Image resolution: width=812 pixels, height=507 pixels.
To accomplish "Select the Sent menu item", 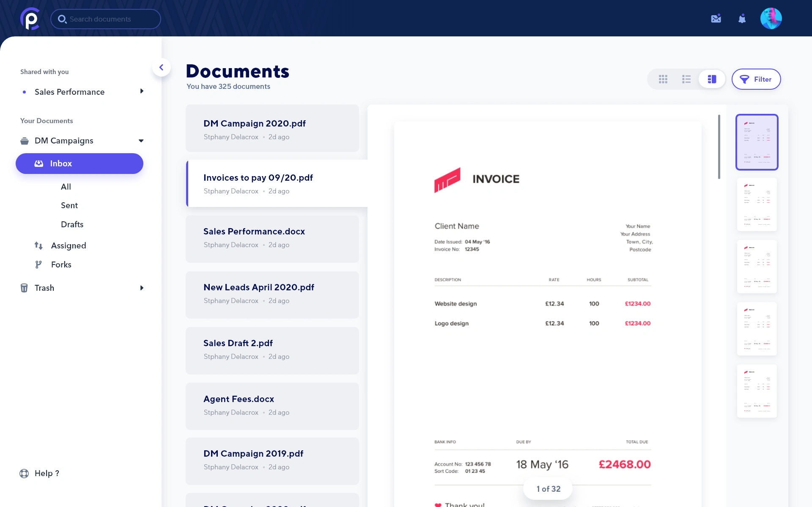I will 69,205.
